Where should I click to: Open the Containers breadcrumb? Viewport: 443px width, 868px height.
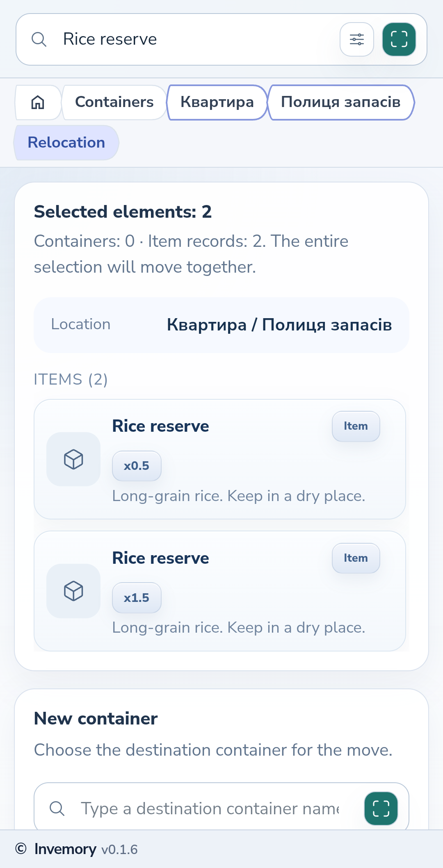pos(114,102)
